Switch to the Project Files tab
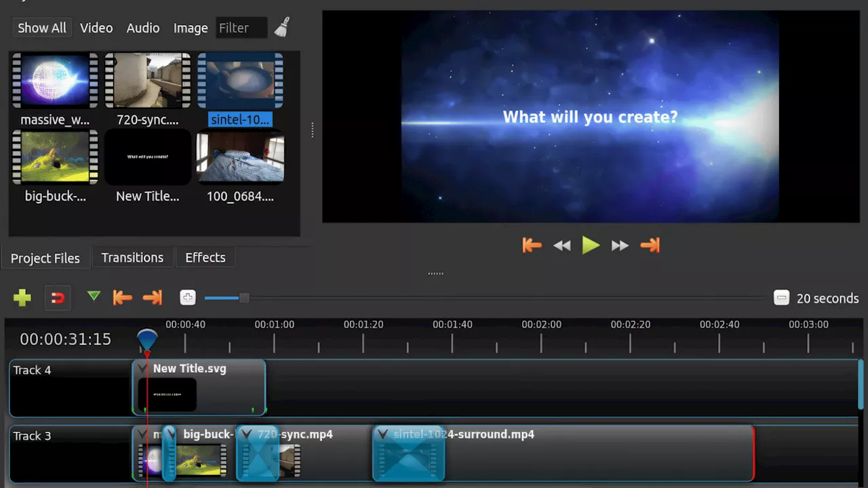Image resolution: width=868 pixels, height=488 pixels. 45,258
